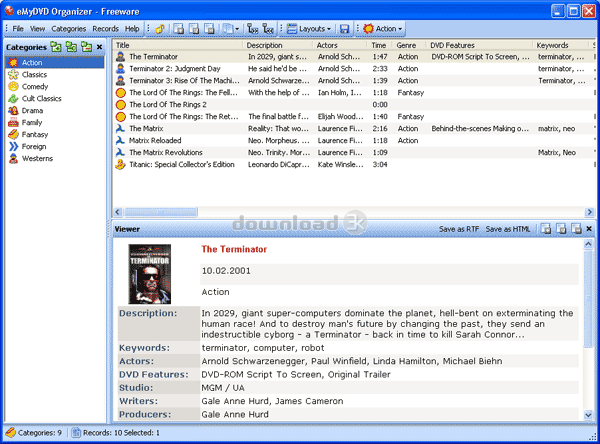Select the Action category
The width and height of the screenshot is (600, 444).
click(55, 62)
